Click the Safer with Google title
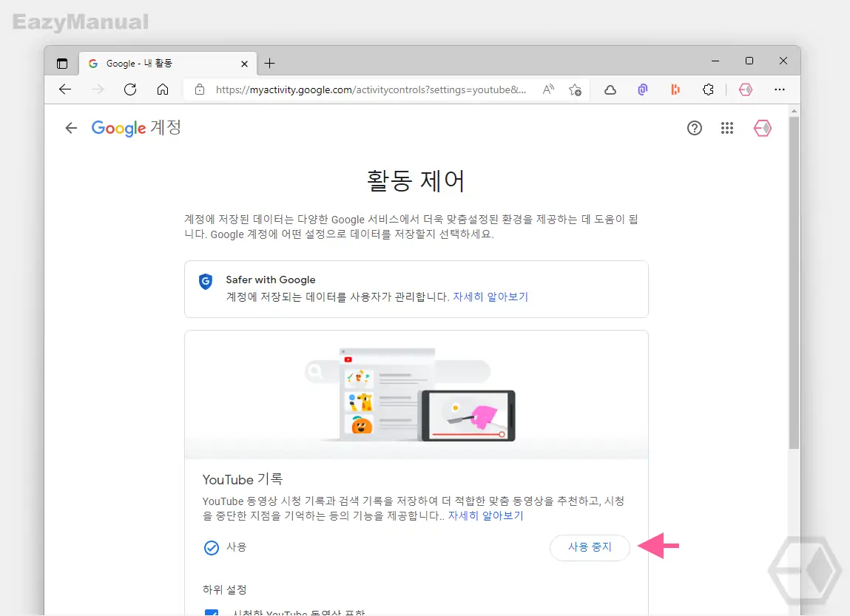850x616 pixels. [x=271, y=280]
